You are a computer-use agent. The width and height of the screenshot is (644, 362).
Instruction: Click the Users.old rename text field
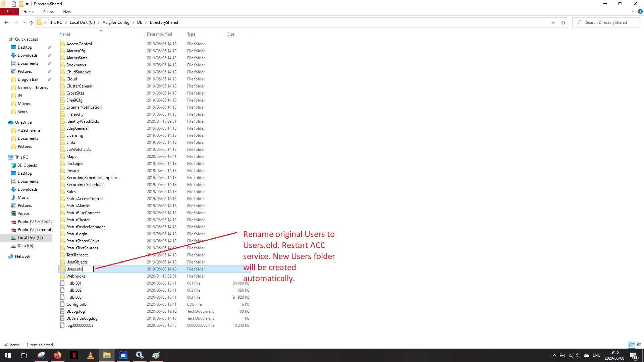[79, 269]
